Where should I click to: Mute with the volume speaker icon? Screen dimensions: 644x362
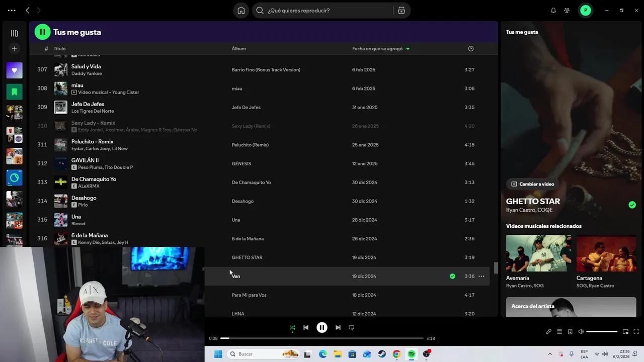tap(581, 332)
